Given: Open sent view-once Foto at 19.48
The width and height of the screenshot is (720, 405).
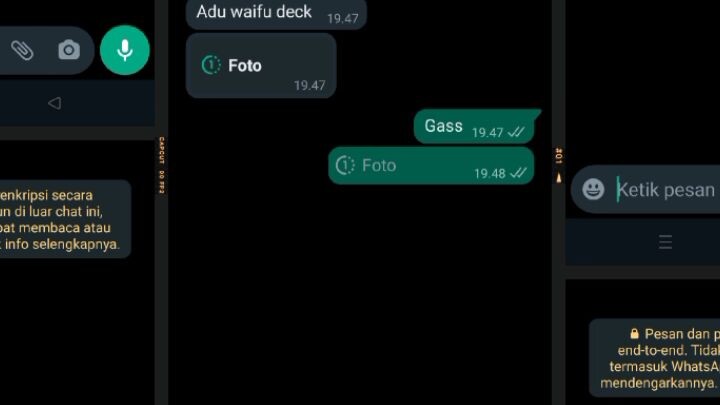Looking at the screenshot, I should pos(431,165).
